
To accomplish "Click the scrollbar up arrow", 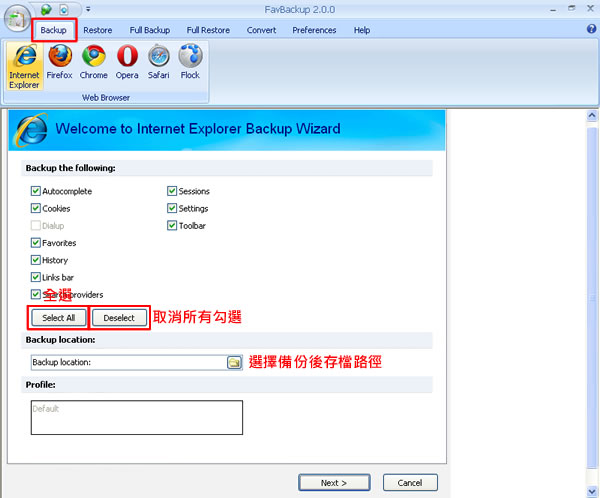I will [592, 115].
